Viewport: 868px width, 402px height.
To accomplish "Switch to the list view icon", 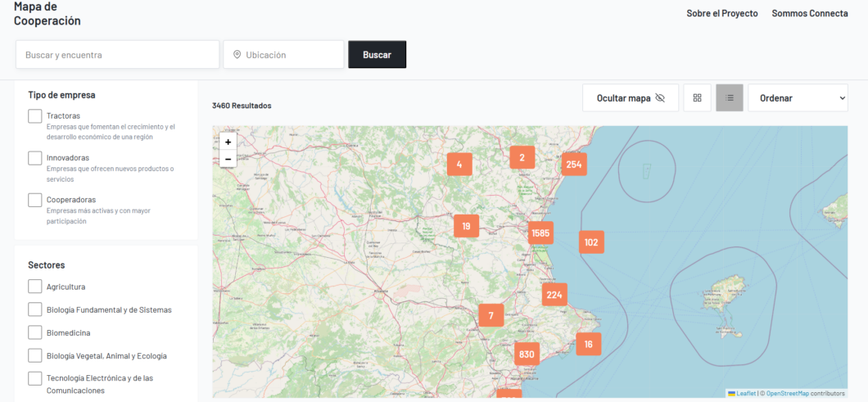I will coord(729,98).
